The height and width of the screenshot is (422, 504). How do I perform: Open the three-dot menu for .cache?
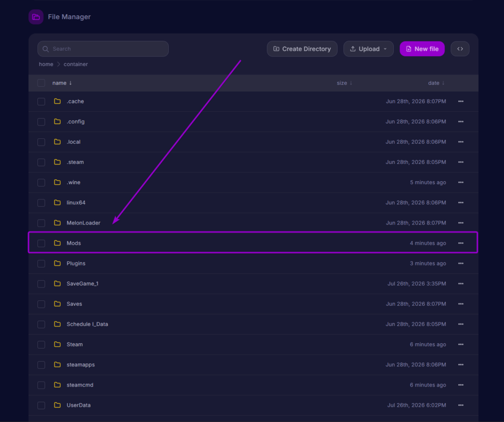point(461,101)
